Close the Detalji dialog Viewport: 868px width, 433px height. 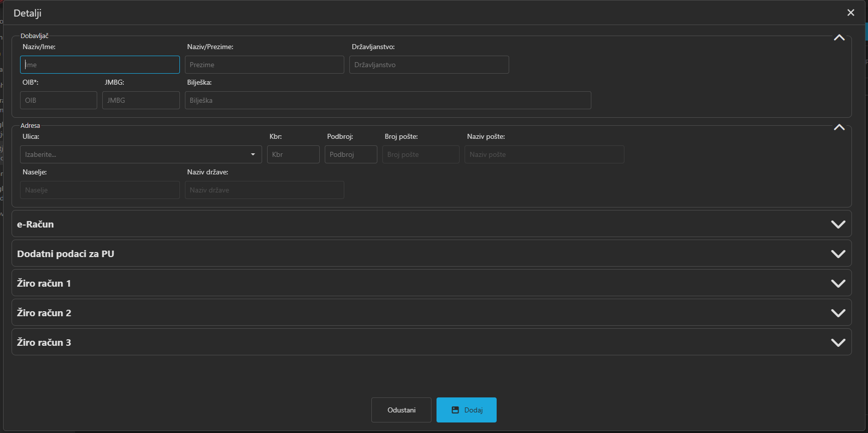pyautogui.click(x=850, y=13)
